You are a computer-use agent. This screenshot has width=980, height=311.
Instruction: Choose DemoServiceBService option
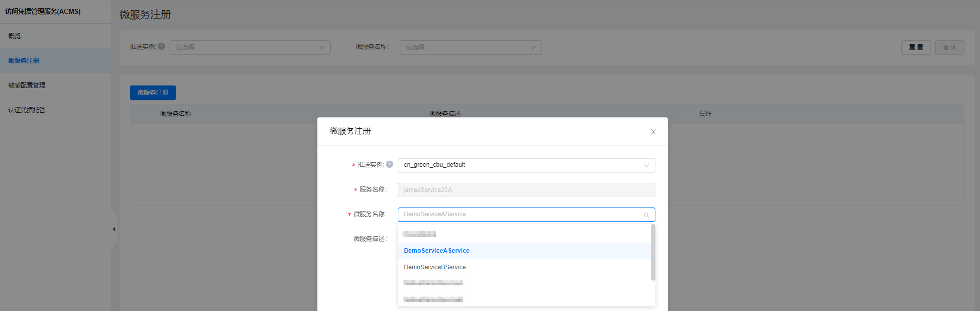click(x=435, y=267)
